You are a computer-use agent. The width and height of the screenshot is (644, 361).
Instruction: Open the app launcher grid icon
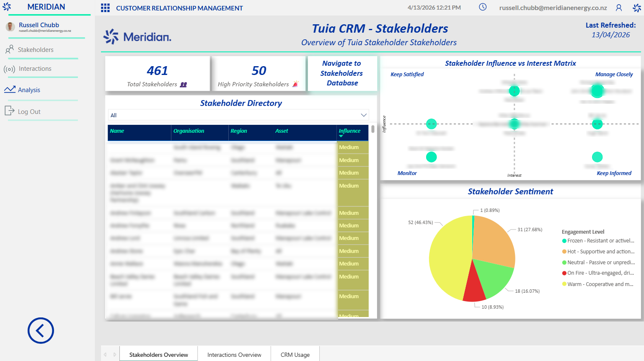click(105, 8)
